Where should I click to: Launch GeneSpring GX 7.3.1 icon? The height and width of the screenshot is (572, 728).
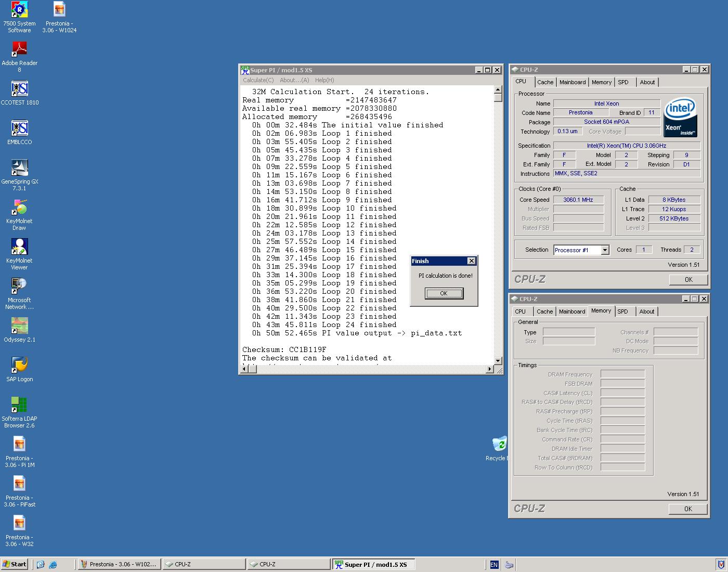pyautogui.click(x=19, y=175)
